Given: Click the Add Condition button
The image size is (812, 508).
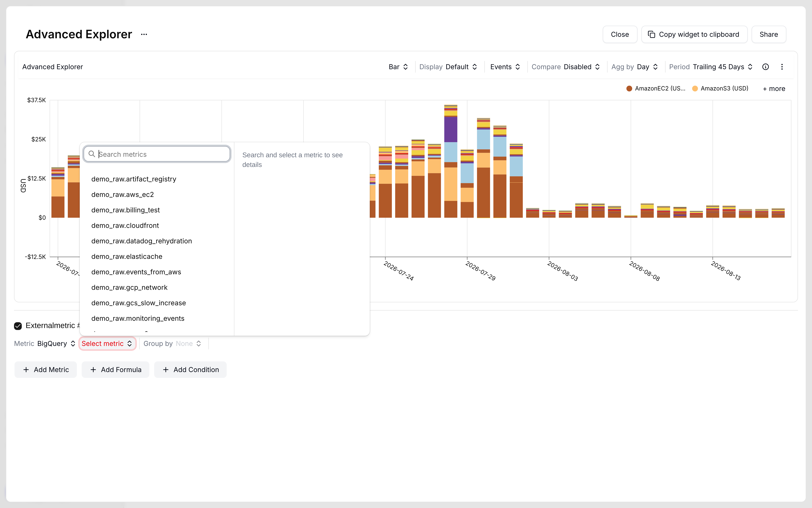Looking at the screenshot, I should click(190, 370).
